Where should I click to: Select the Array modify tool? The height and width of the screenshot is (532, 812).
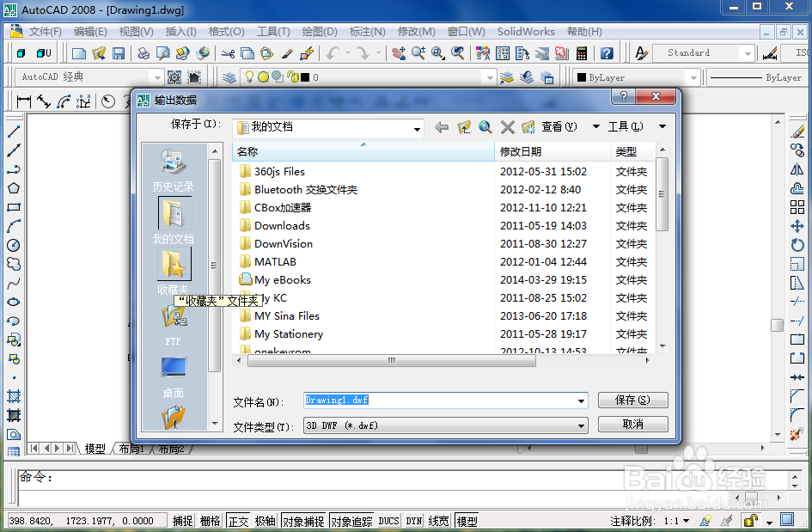point(797,207)
